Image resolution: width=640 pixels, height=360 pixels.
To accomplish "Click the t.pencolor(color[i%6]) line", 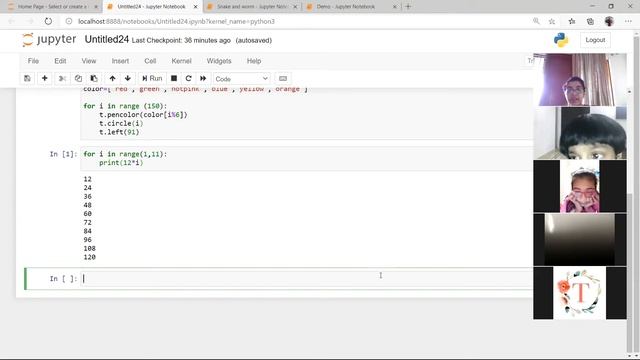I will 143,115.
